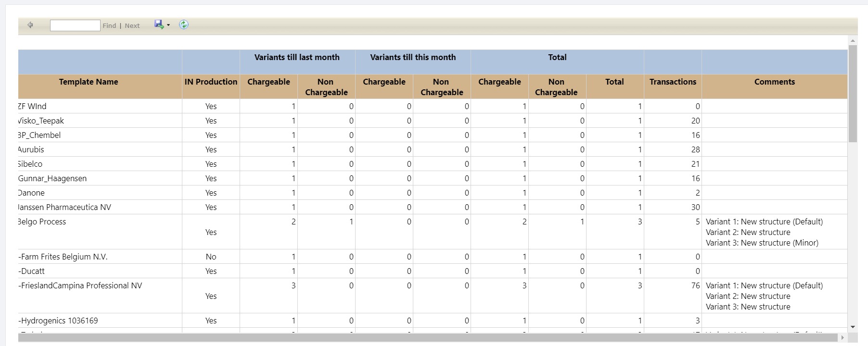This screenshot has width=868, height=346.
Task: Select the Gunnar_Haagensen template name
Action: [52, 178]
